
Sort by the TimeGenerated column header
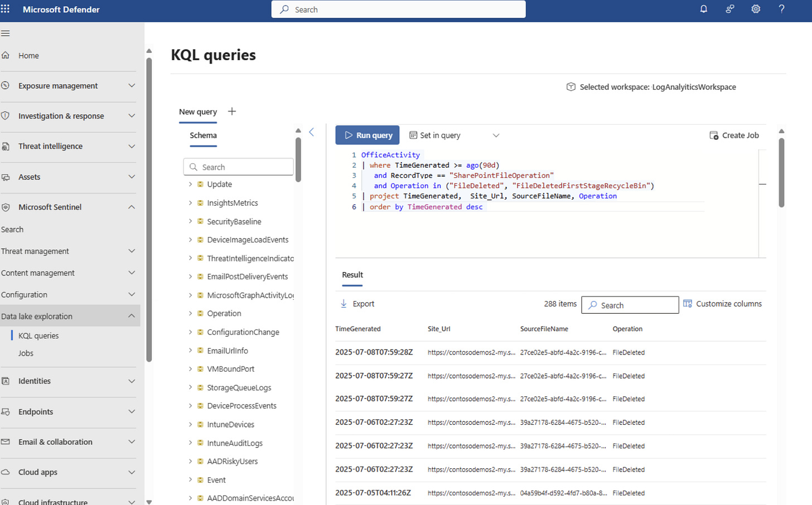[x=358, y=329]
